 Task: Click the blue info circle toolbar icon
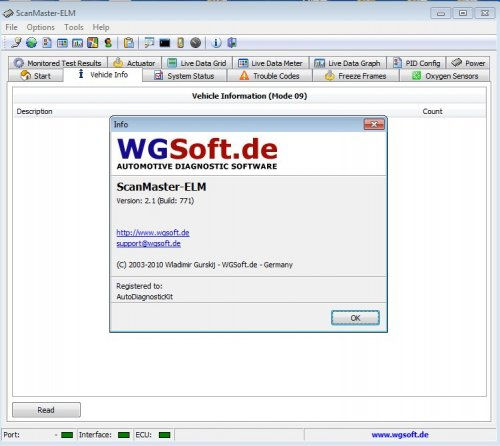pos(216,43)
